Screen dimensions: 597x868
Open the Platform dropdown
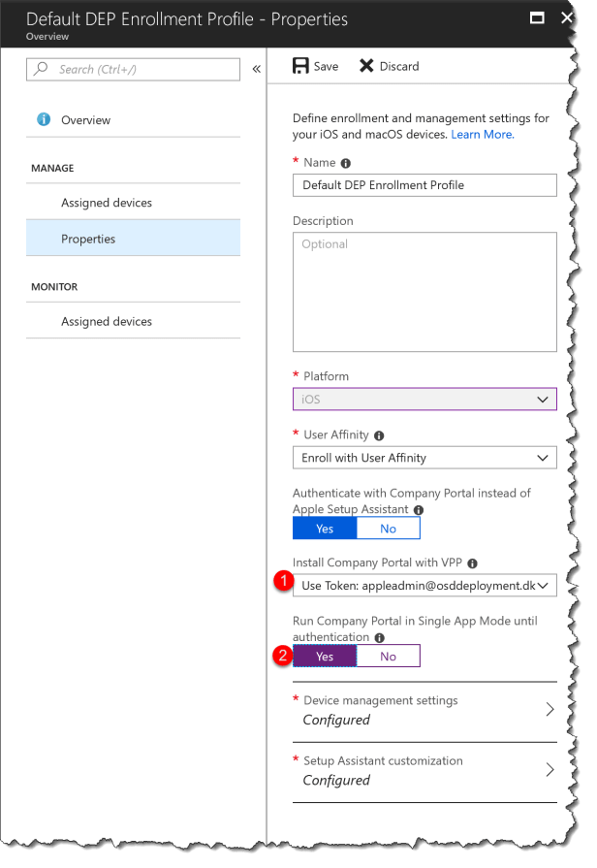pyautogui.click(x=424, y=399)
